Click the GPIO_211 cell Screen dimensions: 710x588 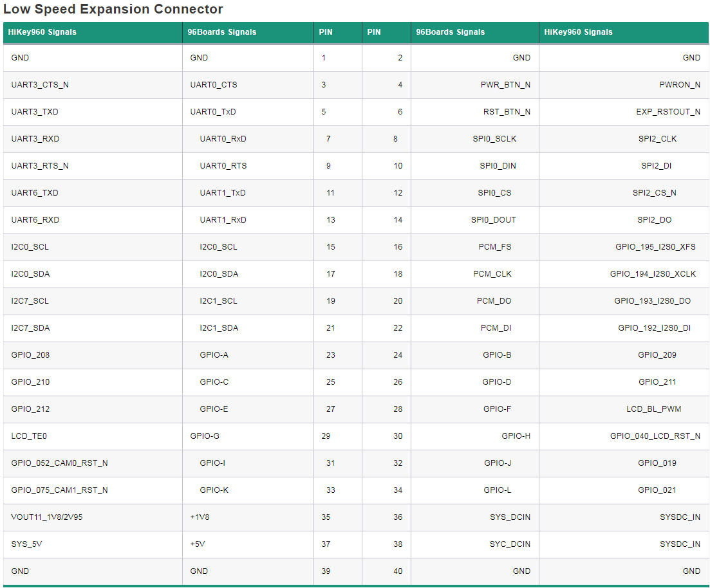point(657,382)
